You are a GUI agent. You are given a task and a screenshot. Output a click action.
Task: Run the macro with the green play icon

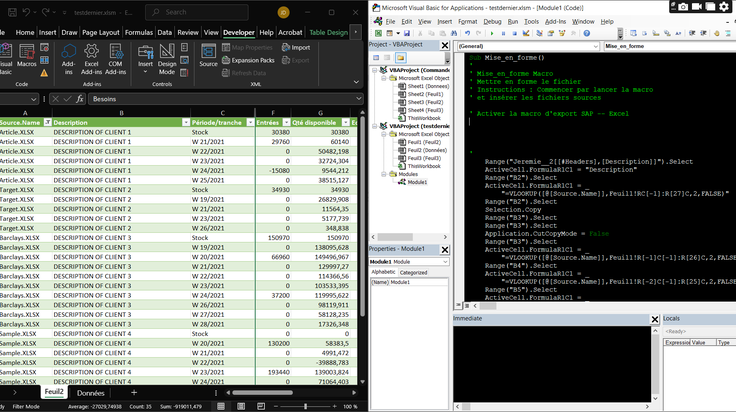492,33
